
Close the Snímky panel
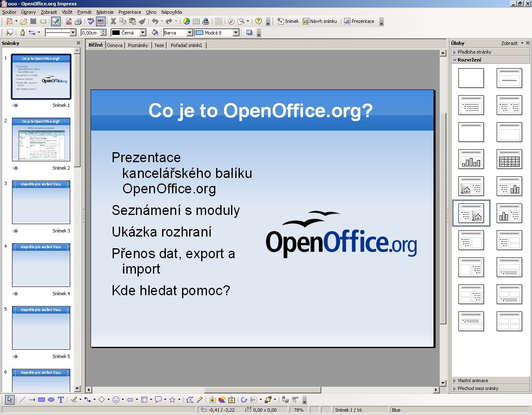(79, 43)
